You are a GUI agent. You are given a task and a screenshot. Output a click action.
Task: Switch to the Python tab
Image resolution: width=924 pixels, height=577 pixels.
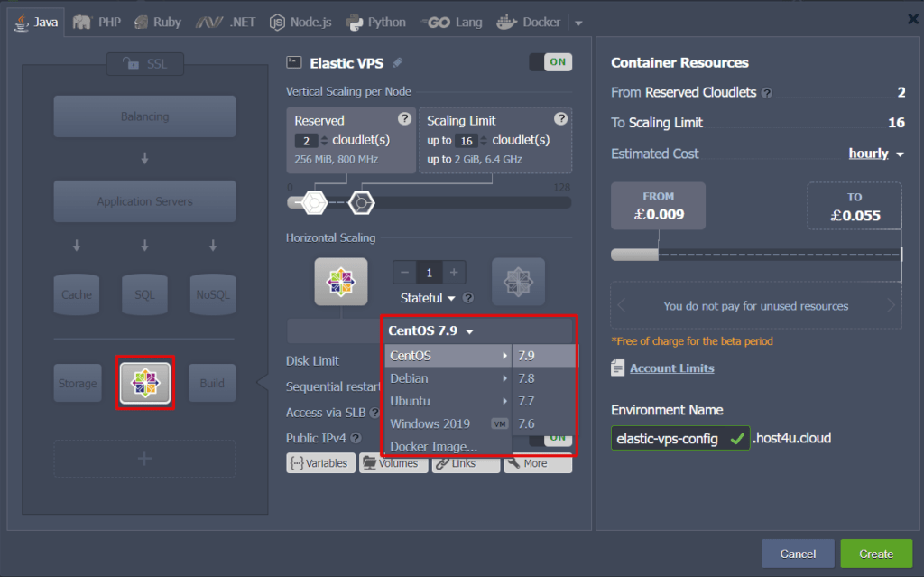coord(376,23)
